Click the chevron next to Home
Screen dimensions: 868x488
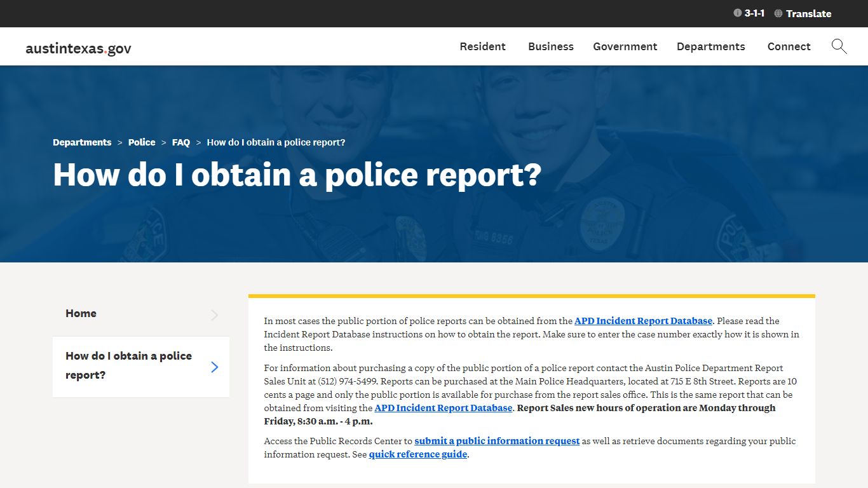[214, 315]
